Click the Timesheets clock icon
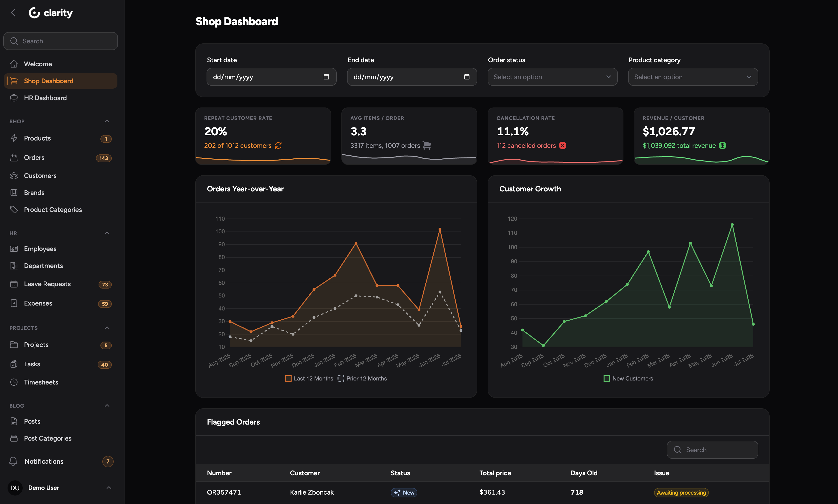The image size is (838, 504). (14, 382)
